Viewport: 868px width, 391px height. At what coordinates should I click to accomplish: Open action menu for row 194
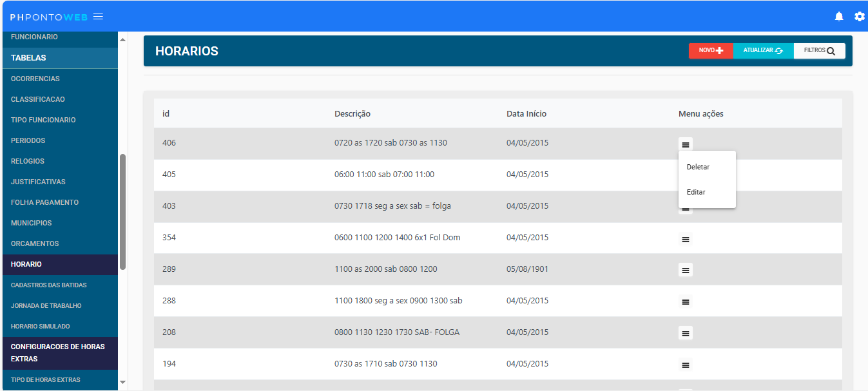686,365
